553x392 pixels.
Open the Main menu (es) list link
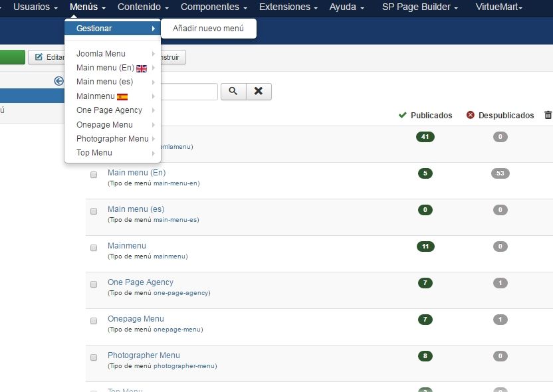136,209
